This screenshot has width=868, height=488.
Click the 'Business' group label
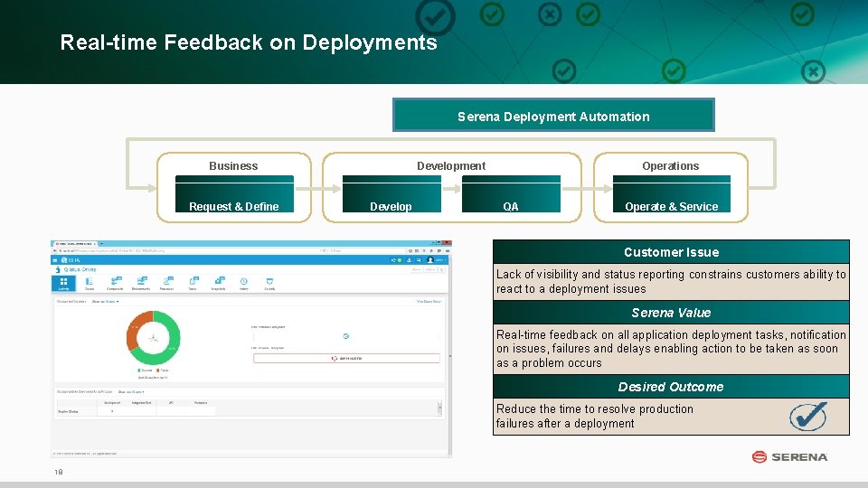pyautogui.click(x=233, y=166)
